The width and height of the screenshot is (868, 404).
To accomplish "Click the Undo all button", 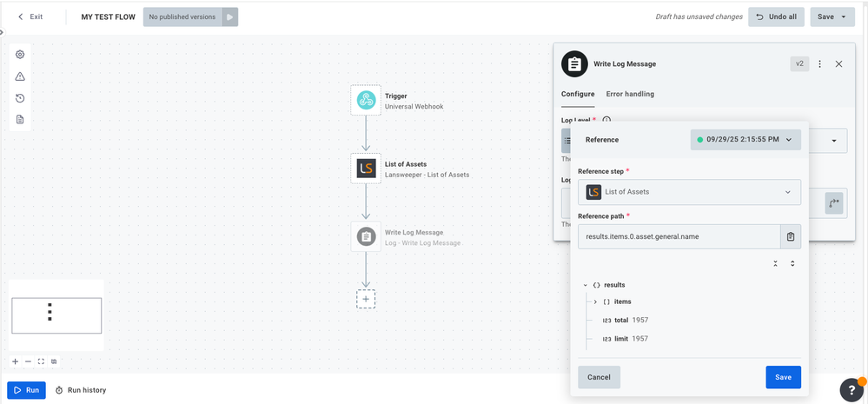I will coord(776,17).
